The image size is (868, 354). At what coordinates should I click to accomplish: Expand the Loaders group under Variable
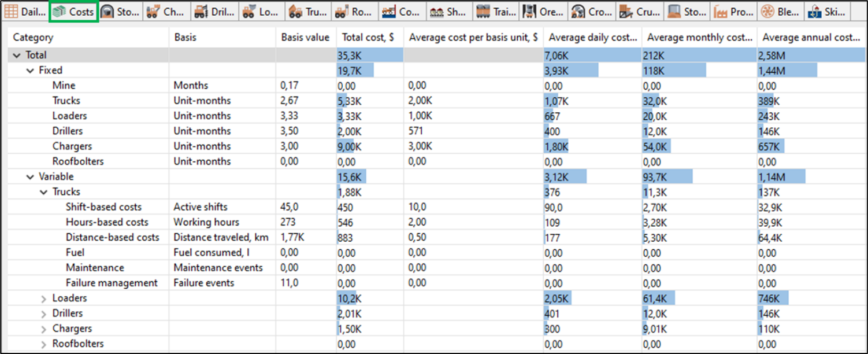[44, 298]
